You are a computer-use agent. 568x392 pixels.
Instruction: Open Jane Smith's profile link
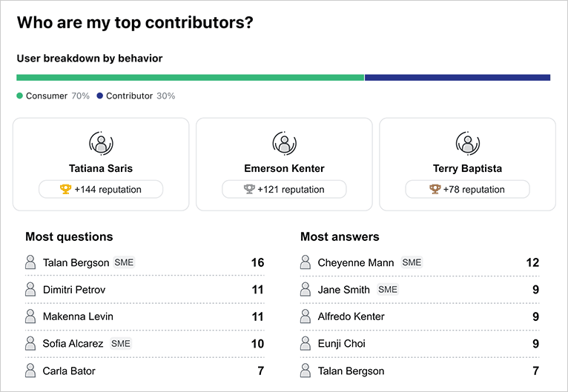[x=343, y=290]
